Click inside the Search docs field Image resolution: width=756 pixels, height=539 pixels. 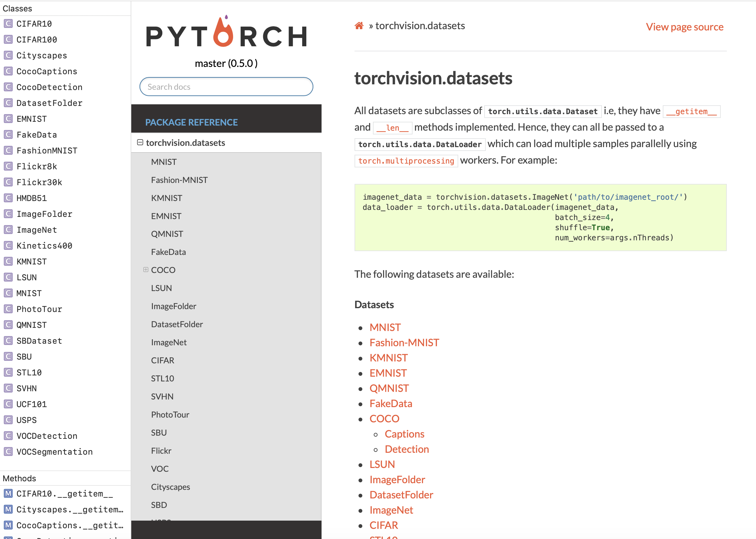226,87
